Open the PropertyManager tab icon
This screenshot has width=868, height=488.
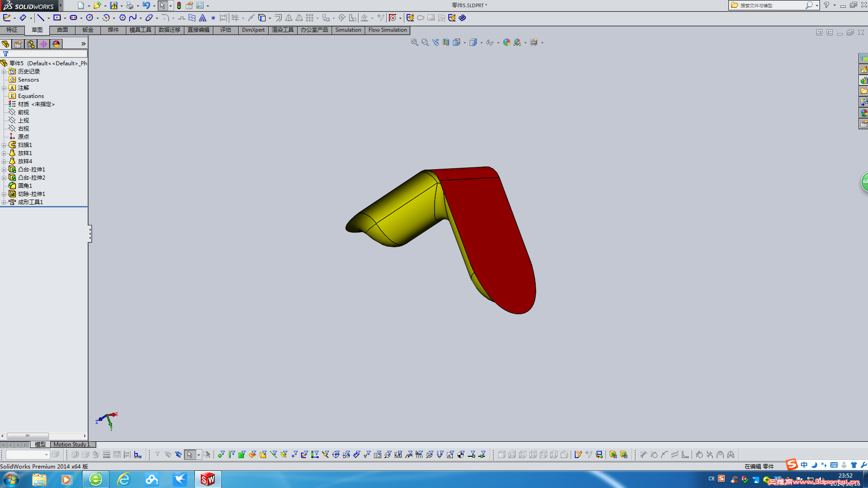(18, 44)
